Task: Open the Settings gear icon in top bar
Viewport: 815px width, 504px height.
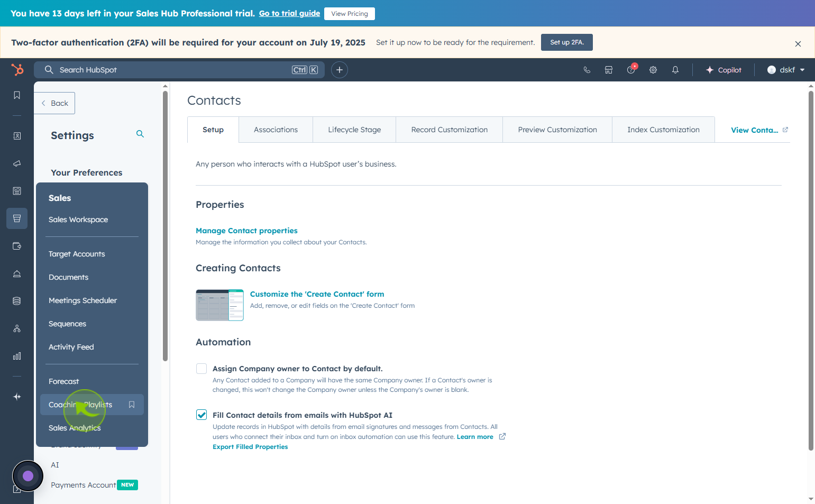Action: (x=653, y=70)
